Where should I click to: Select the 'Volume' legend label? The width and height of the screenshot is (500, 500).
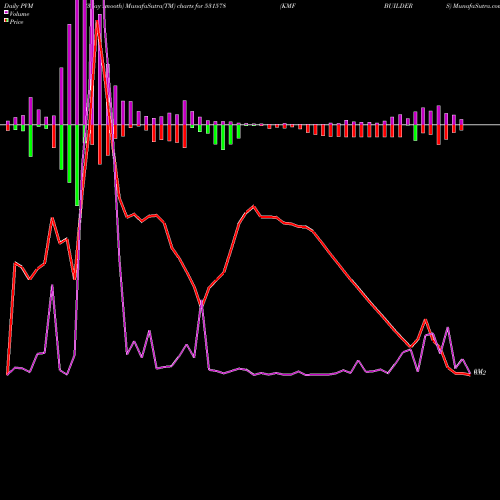pyautogui.click(x=19, y=14)
